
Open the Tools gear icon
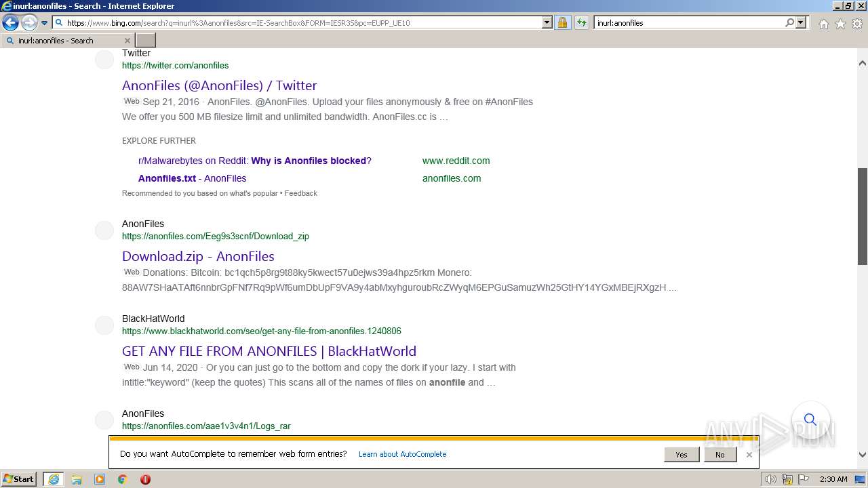click(856, 24)
